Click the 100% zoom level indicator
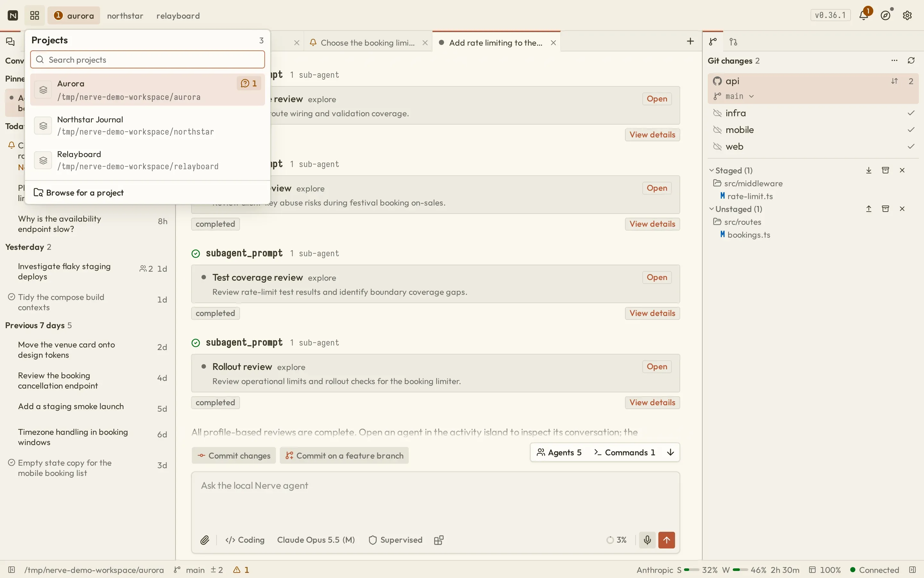 (x=825, y=570)
